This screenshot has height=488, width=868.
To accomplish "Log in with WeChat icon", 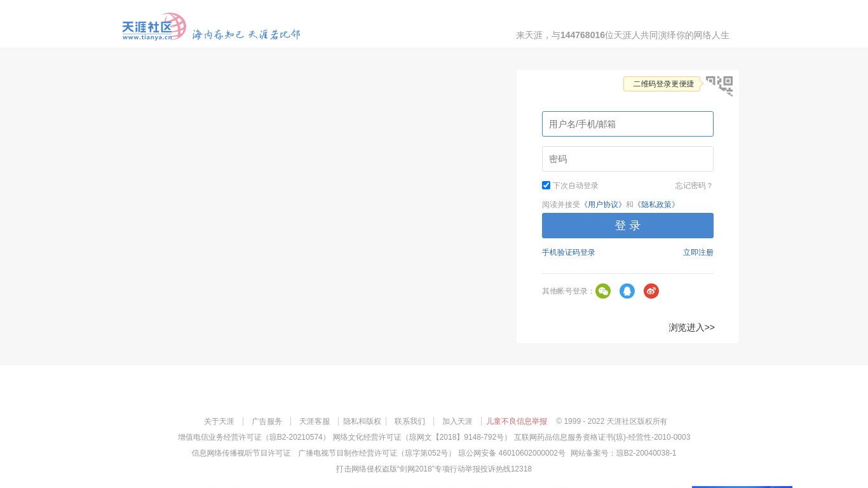I will tap(603, 291).
